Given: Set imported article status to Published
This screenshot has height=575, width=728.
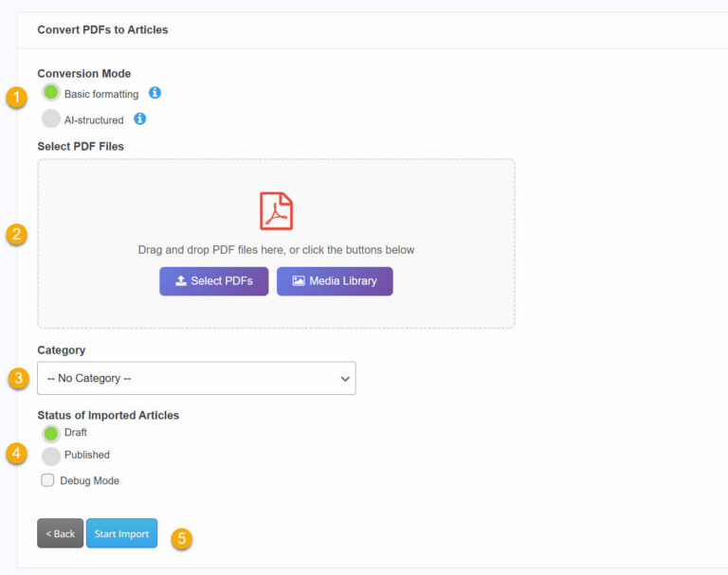Looking at the screenshot, I should [x=51, y=456].
